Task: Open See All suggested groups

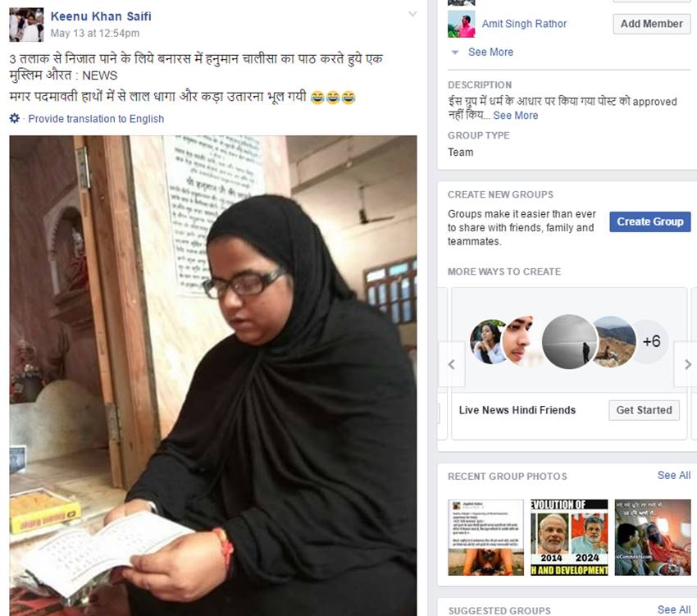Action: pos(674,609)
